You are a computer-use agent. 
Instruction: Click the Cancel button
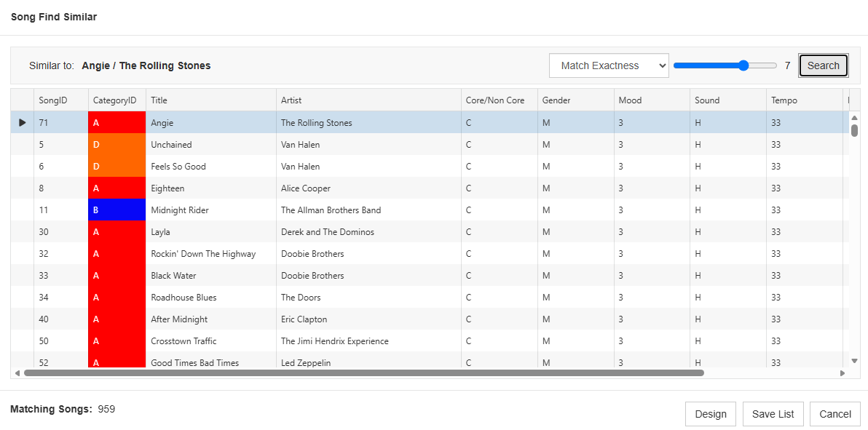[835, 414]
